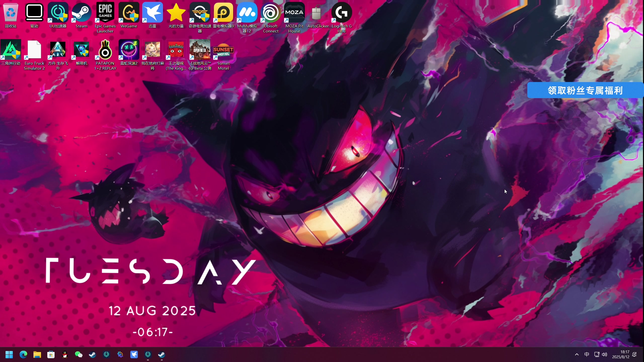Open the network status tray icon
This screenshot has width=644, height=362.
597,354
